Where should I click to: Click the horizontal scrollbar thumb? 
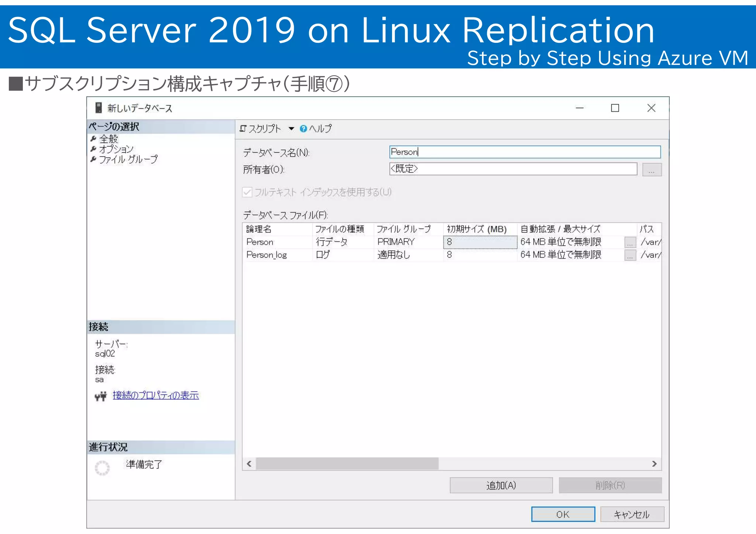[347, 464]
